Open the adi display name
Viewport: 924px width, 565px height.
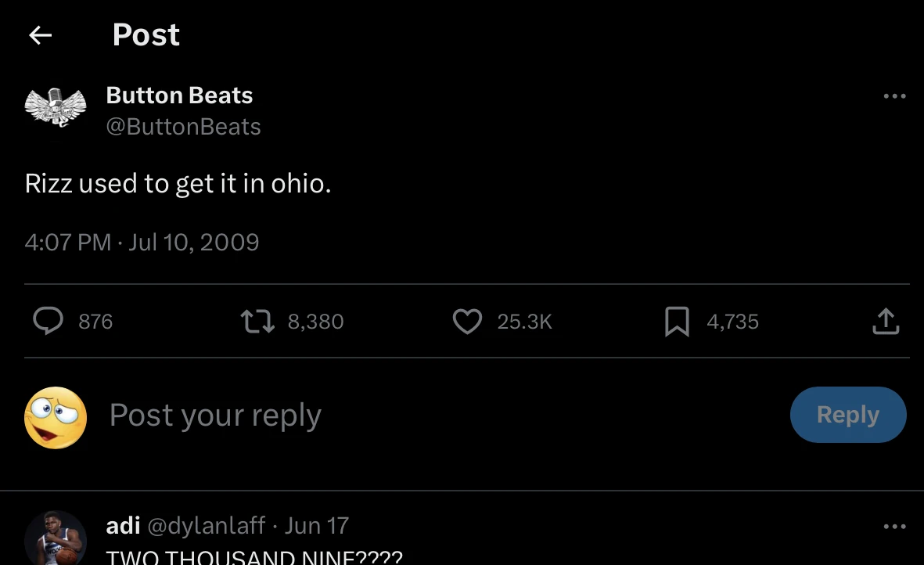123,525
